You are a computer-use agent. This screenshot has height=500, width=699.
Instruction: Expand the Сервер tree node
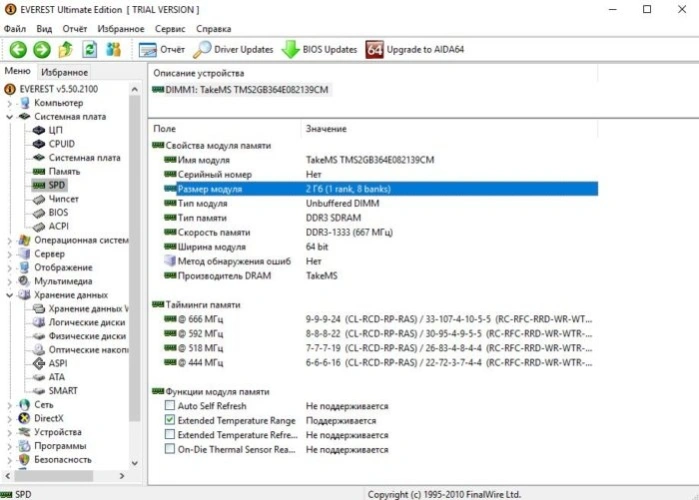(x=9, y=254)
